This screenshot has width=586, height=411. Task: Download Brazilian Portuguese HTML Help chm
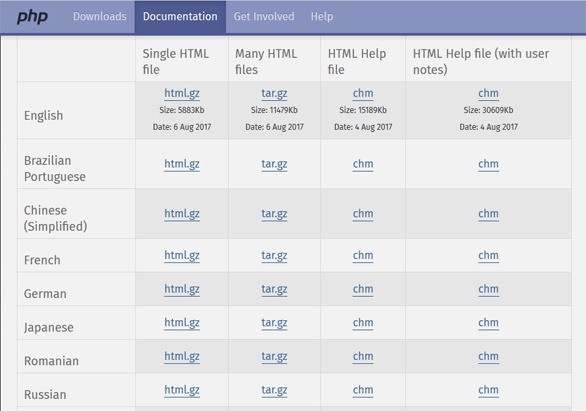(363, 164)
